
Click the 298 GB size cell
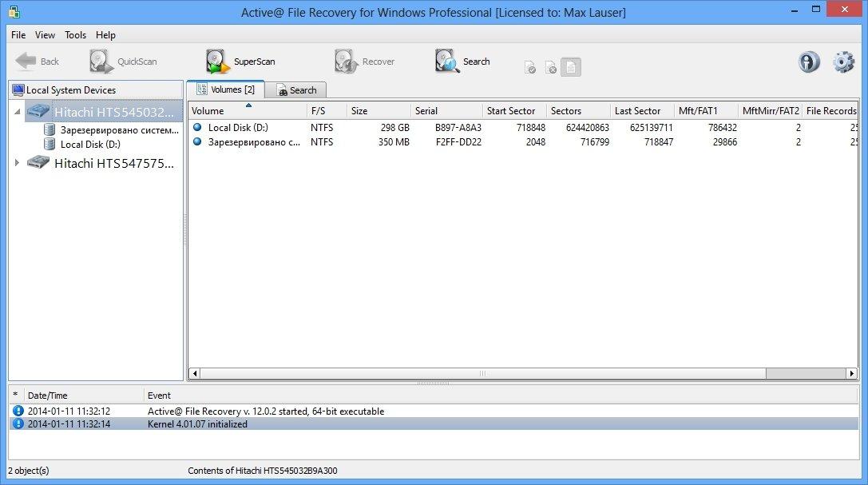(x=394, y=127)
